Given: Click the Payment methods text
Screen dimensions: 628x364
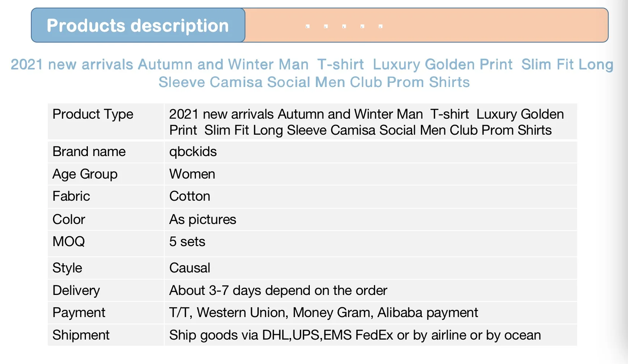Looking at the screenshot, I should pyautogui.click(x=323, y=312).
